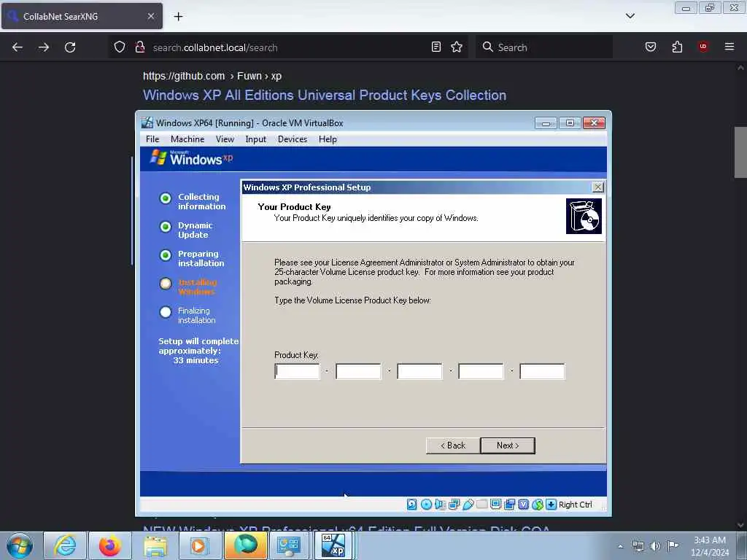Image resolution: width=747 pixels, height=560 pixels.
Task: Click the Next button in setup
Action: click(x=508, y=446)
